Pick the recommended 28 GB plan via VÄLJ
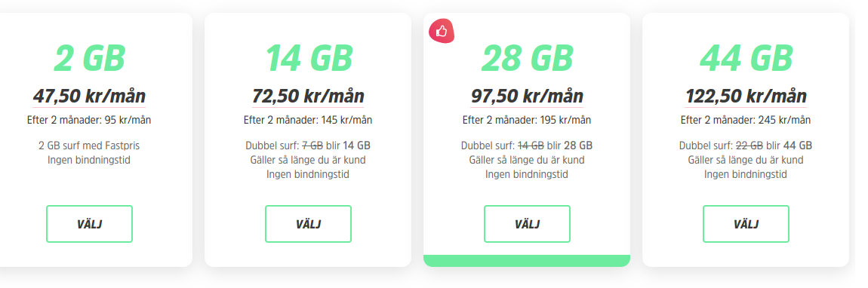The height and width of the screenshot is (288, 868). [x=527, y=224]
